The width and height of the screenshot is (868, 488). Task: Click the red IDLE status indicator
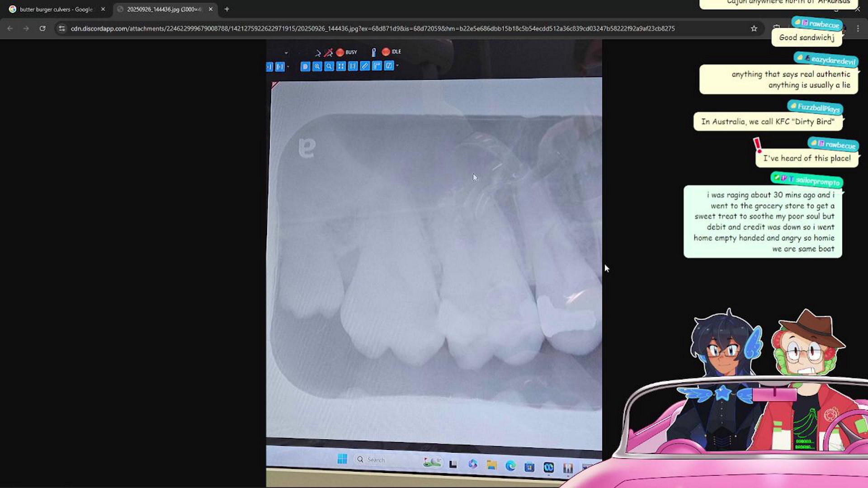click(x=386, y=52)
